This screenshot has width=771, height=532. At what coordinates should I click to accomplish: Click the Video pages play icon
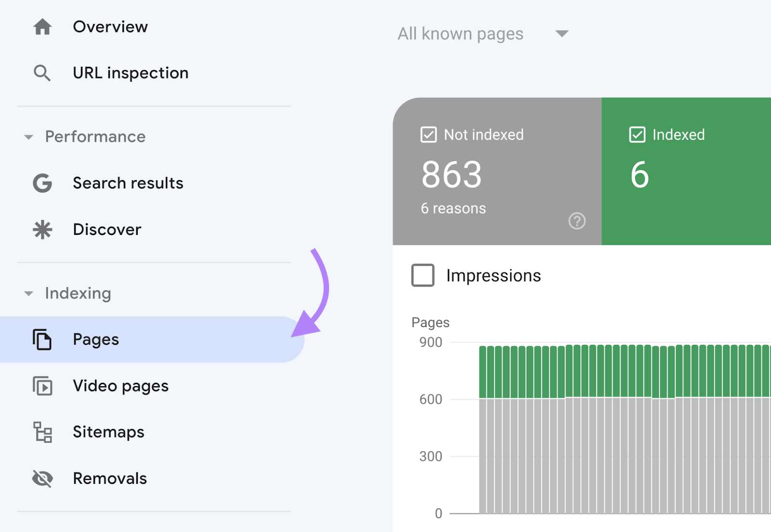[x=42, y=386]
